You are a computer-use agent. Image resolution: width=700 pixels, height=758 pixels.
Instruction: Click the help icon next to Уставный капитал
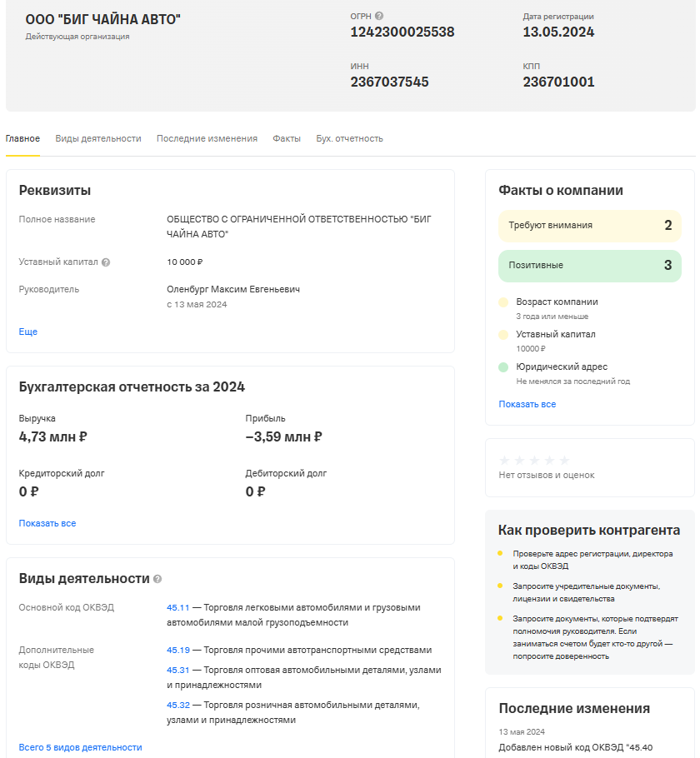point(106,262)
